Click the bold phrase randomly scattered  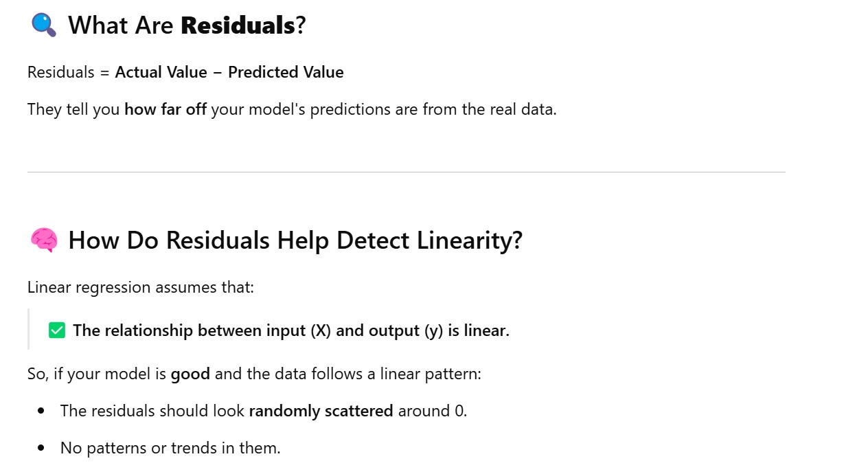point(321,411)
